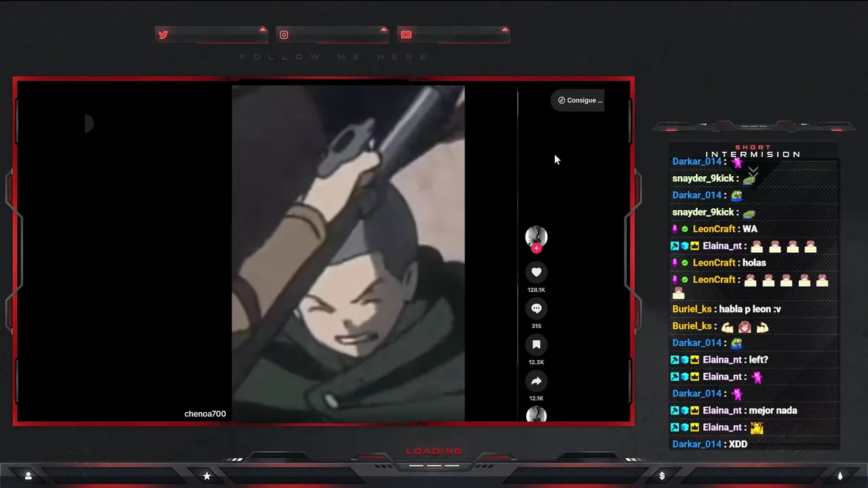Click Elaina_nt's 'mejor nada' message
The width and height of the screenshot is (868, 488).
click(734, 411)
